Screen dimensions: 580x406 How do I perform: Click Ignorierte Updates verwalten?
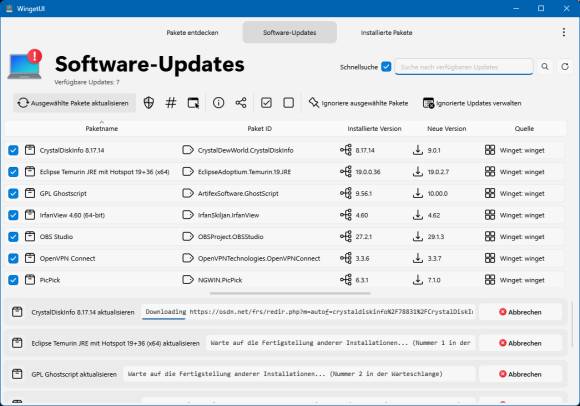pos(472,103)
